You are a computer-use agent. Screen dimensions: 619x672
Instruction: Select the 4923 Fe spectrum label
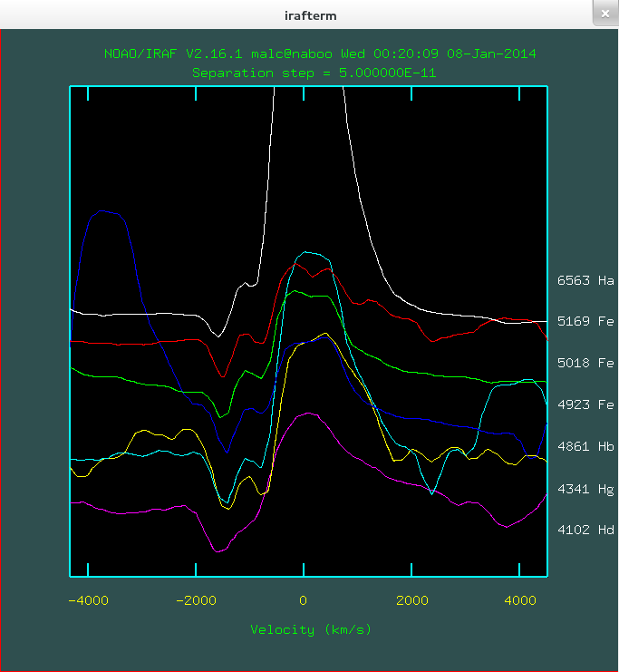click(x=585, y=404)
